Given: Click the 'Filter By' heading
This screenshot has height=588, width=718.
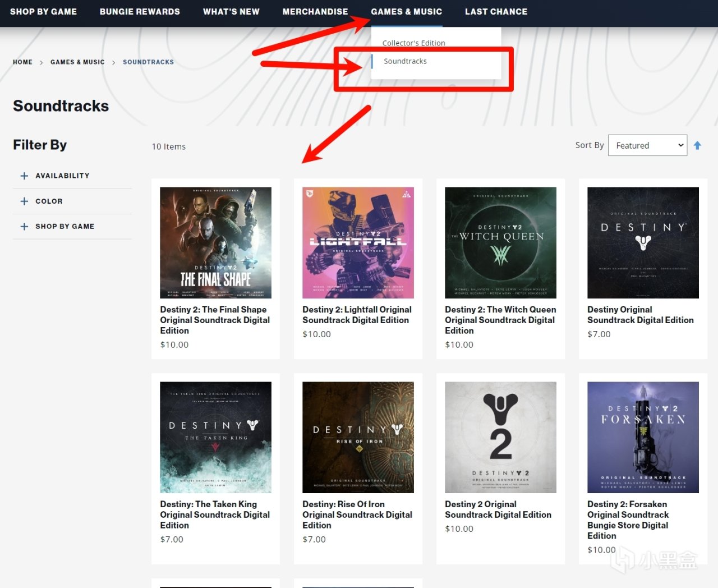Looking at the screenshot, I should point(40,145).
